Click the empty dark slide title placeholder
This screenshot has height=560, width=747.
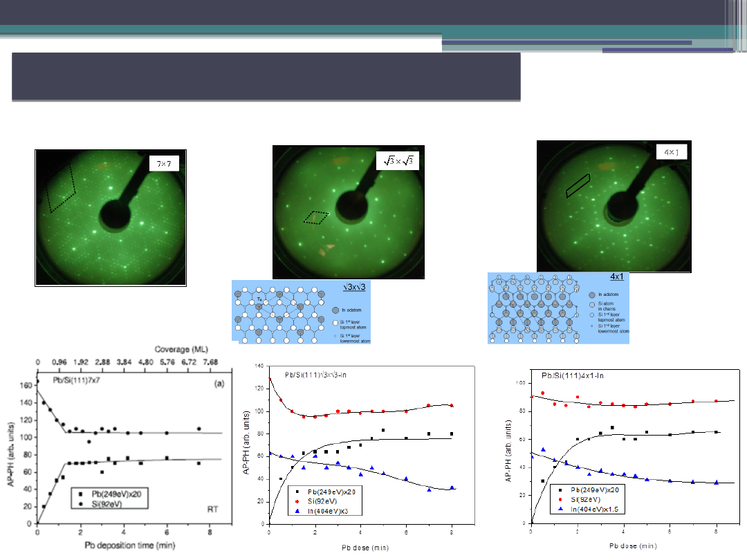[x=266, y=77]
